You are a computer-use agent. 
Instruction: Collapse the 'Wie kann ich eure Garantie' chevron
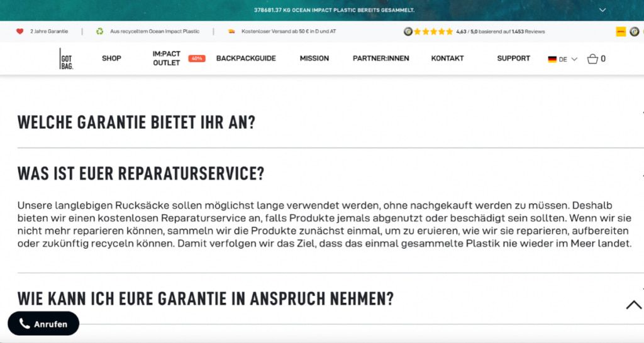click(633, 305)
